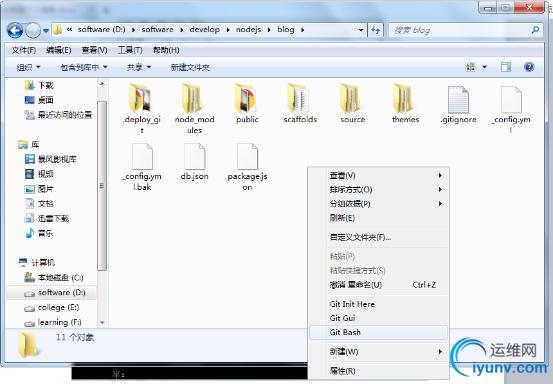Choose 属性(R) in context menu
The width and height of the screenshot is (553, 384).
[x=378, y=371]
